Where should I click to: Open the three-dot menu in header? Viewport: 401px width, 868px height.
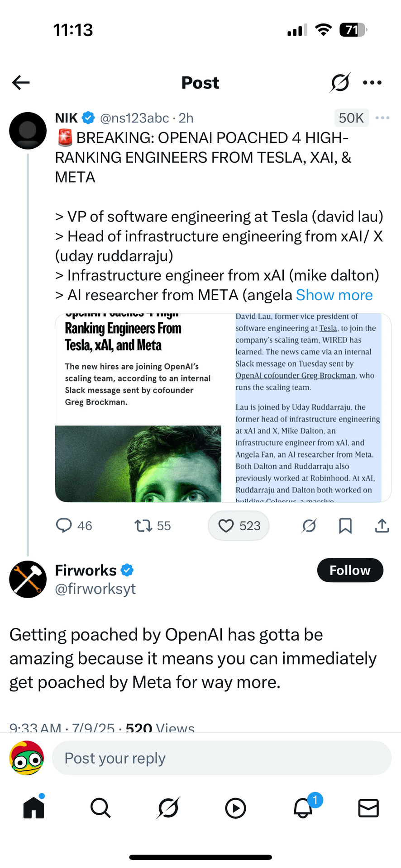pyautogui.click(x=372, y=83)
